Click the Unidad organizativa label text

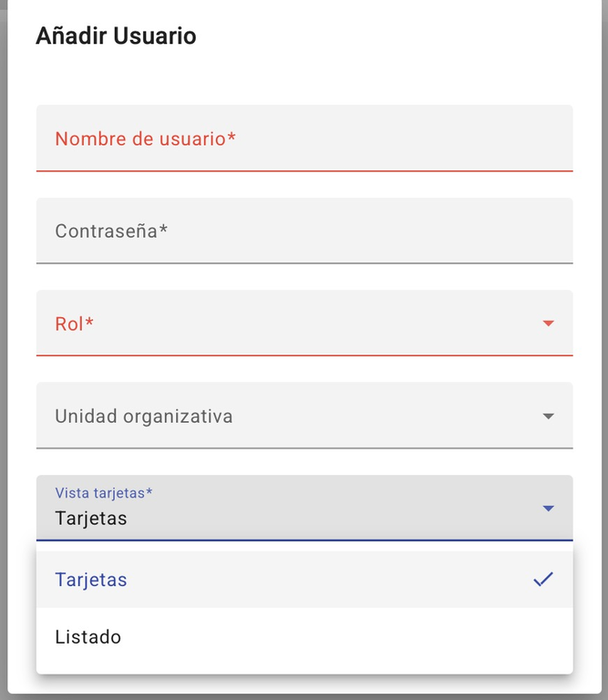(x=143, y=417)
